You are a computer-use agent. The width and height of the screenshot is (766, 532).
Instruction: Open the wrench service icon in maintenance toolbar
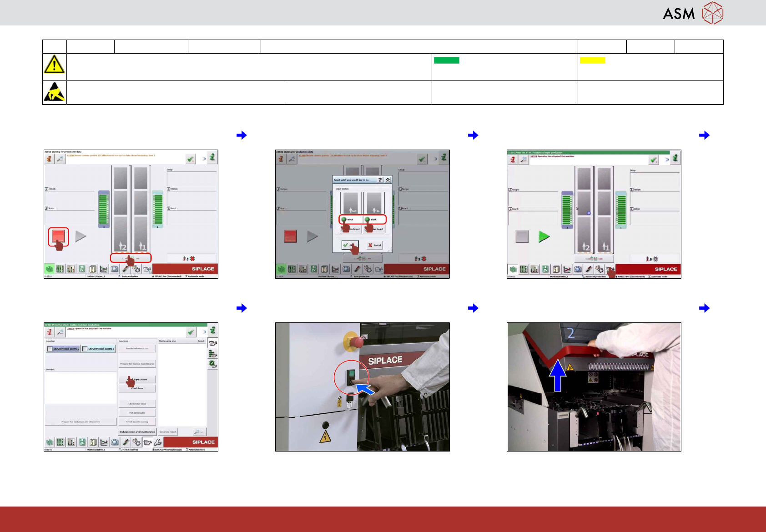pyautogui.click(x=158, y=442)
